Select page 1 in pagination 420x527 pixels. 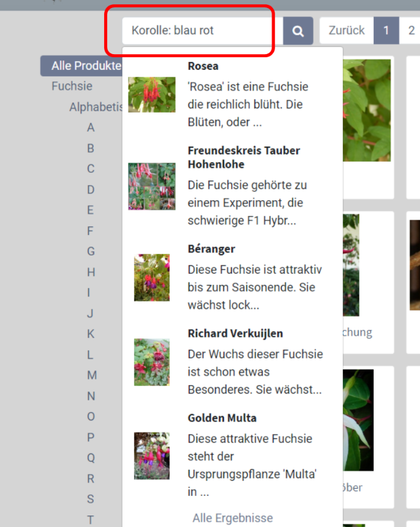click(x=387, y=30)
